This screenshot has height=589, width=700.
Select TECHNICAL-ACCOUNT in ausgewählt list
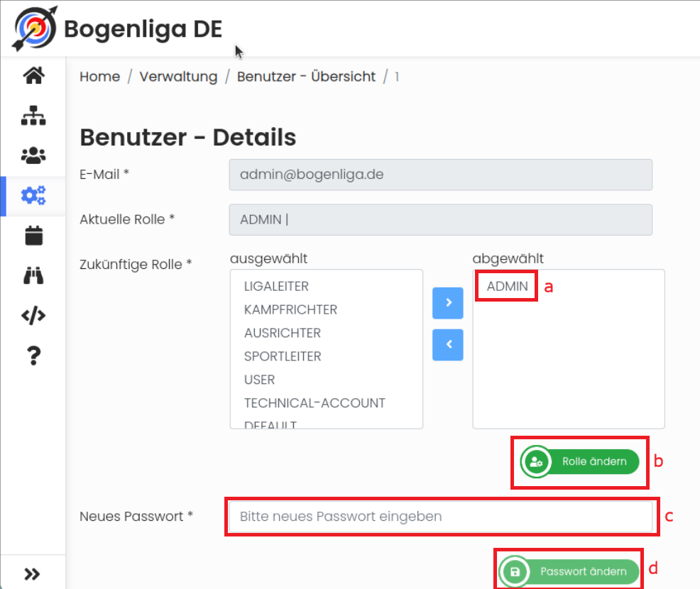click(315, 403)
